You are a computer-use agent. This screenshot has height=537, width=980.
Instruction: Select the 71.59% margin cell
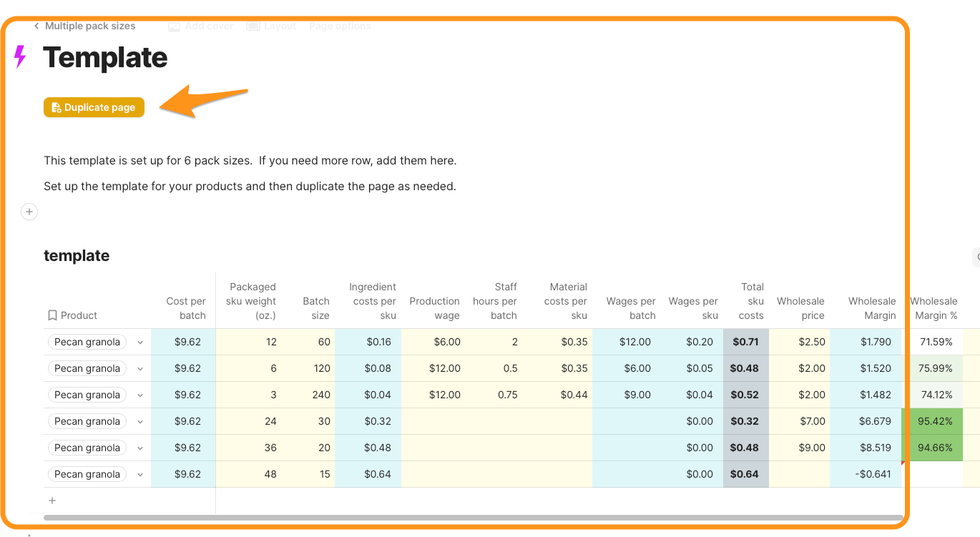(932, 342)
